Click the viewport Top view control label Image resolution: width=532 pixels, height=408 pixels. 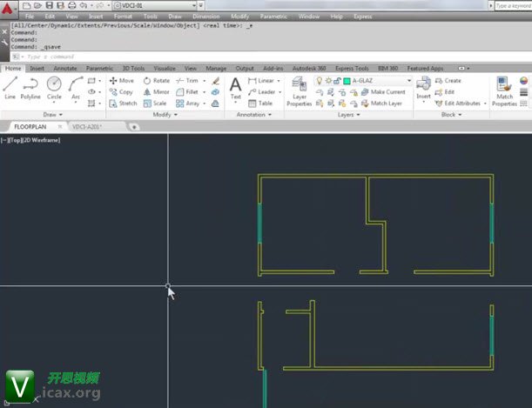15,140
